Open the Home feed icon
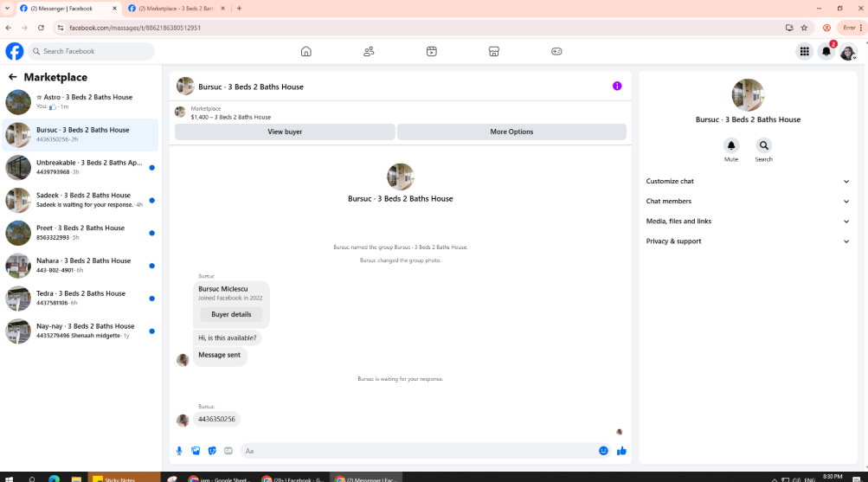The height and width of the screenshot is (482, 868). [306, 51]
